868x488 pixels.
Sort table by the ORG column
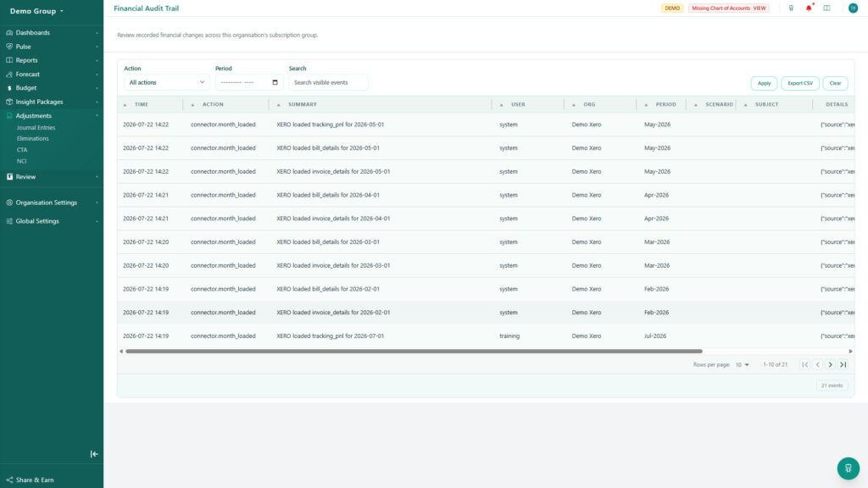coord(589,104)
